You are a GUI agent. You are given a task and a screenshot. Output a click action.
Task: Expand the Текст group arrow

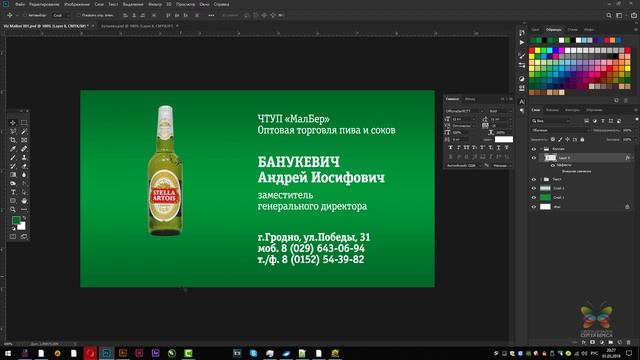(x=541, y=179)
